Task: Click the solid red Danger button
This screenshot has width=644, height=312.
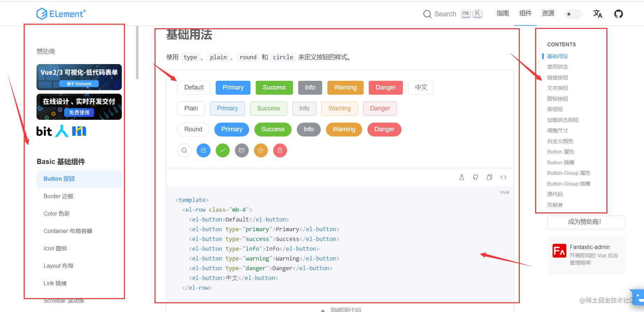Action: [x=386, y=87]
